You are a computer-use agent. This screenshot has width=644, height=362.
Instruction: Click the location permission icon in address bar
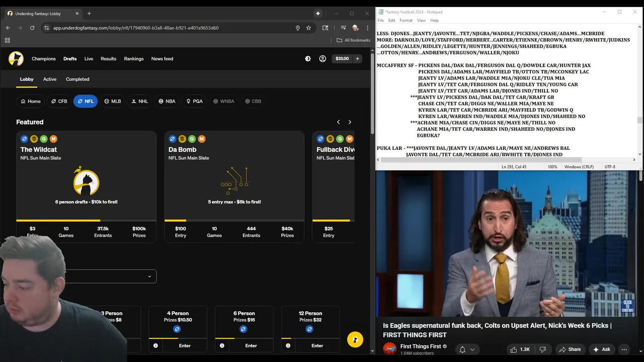coord(297,28)
